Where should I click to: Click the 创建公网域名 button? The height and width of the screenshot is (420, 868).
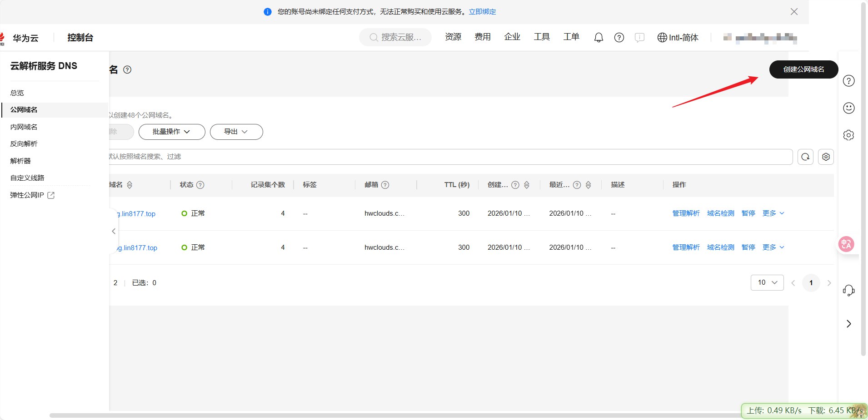803,69
